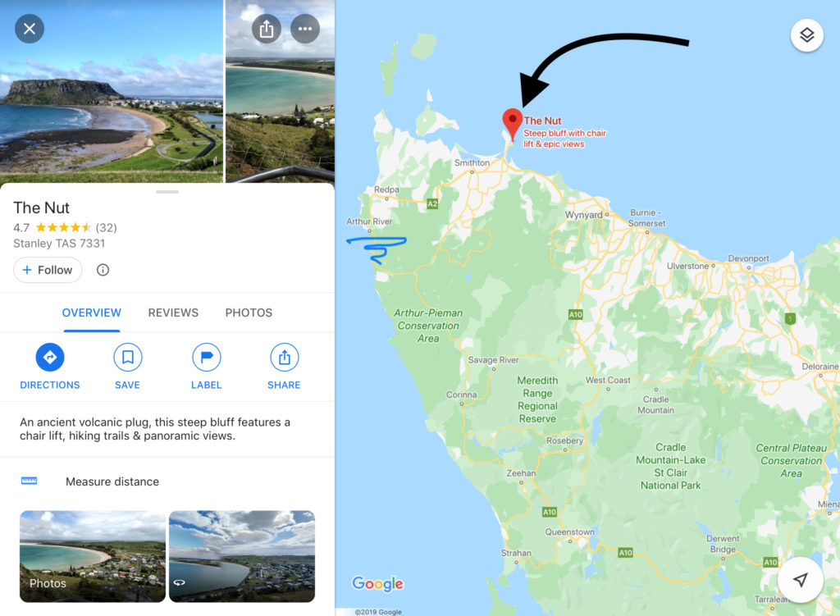
Task: Open the 360 panorama thumbnail
Action: 242,557
